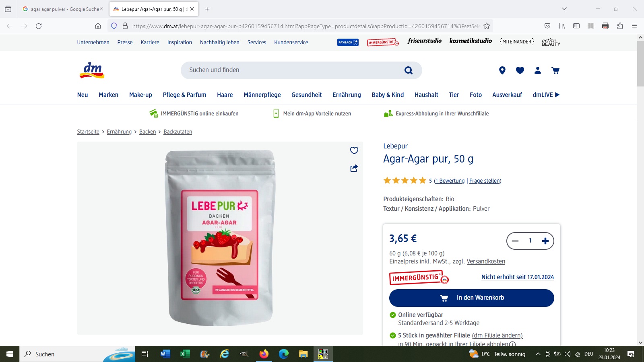Open the user account icon
This screenshot has height=362, width=644.
pos(538,70)
